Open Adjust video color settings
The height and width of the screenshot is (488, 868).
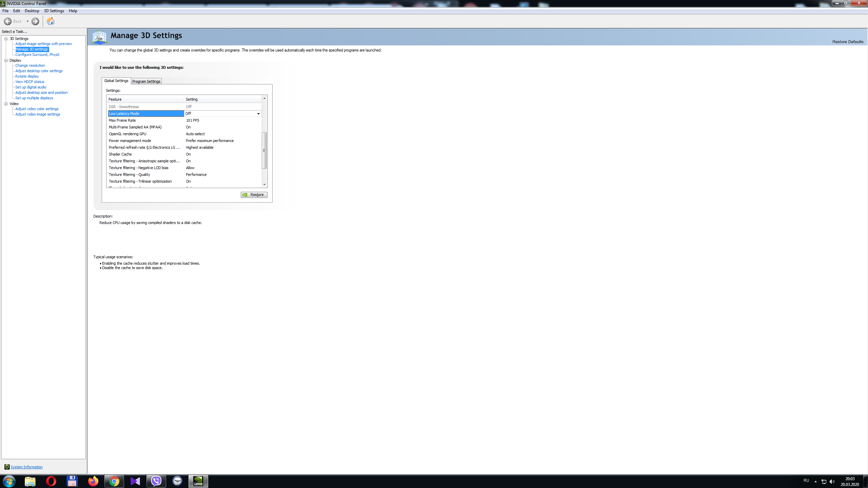(37, 109)
